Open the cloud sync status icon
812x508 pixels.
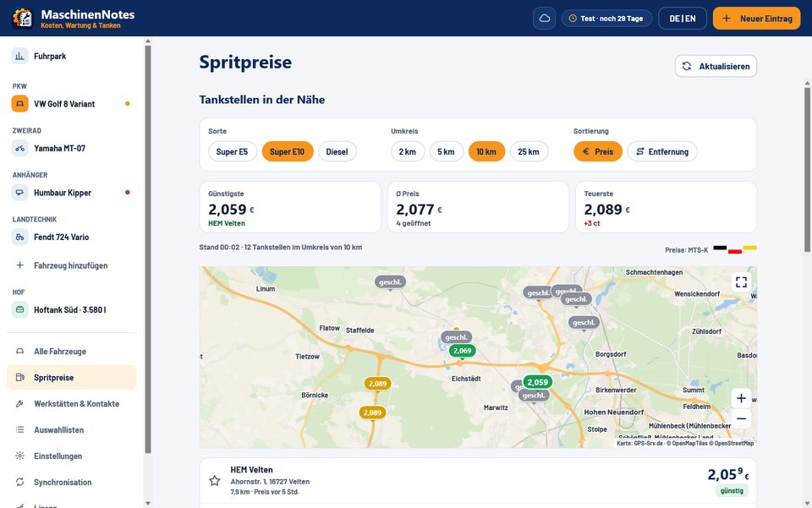pos(544,18)
